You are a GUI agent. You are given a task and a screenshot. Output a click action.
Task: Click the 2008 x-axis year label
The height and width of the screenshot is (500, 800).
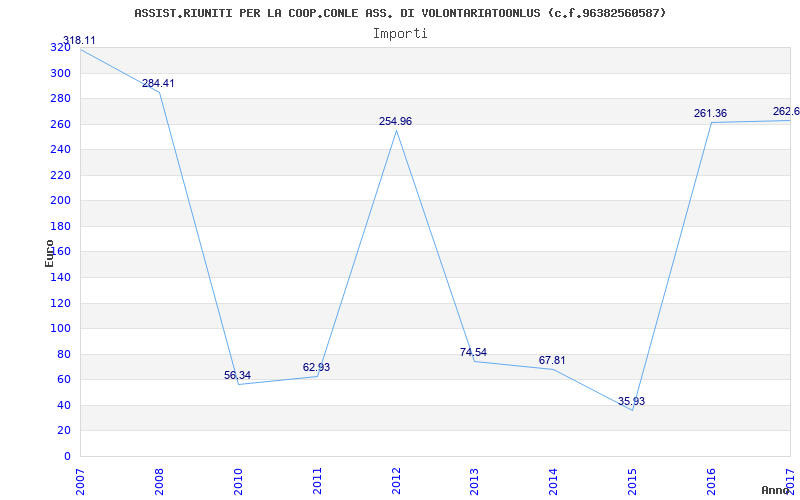pyautogui.click(x=159, y=481)
